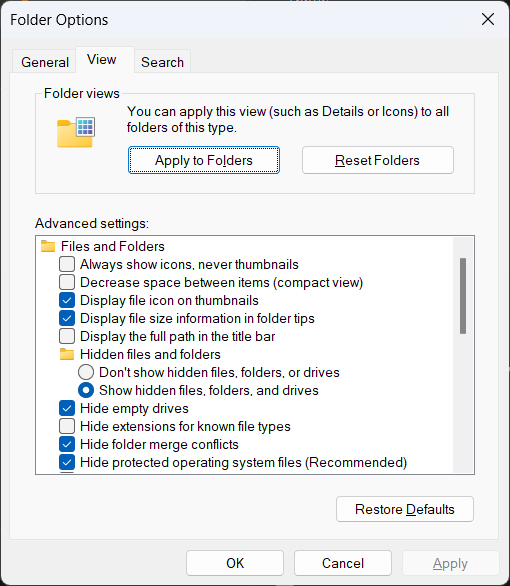Viewport: 510px width, 586px height.
Task: Select Don't show hidden files radio button
Action: (86, 372)
